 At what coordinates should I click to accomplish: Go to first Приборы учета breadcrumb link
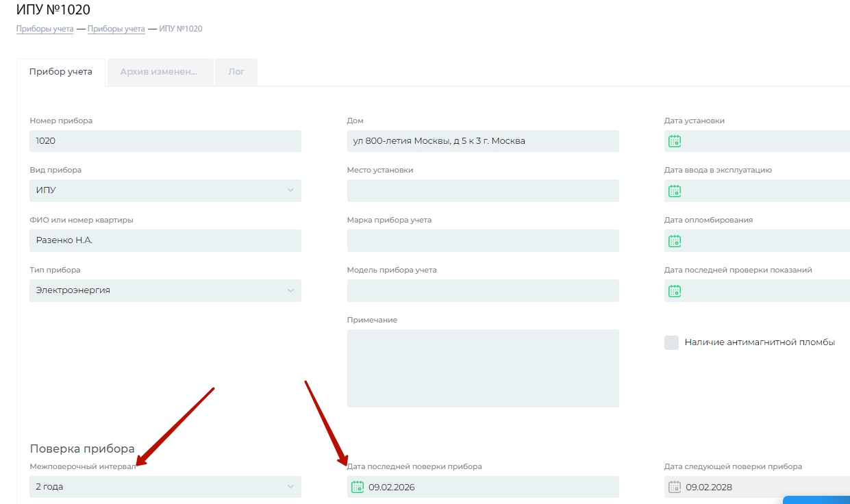pos(45,29)
